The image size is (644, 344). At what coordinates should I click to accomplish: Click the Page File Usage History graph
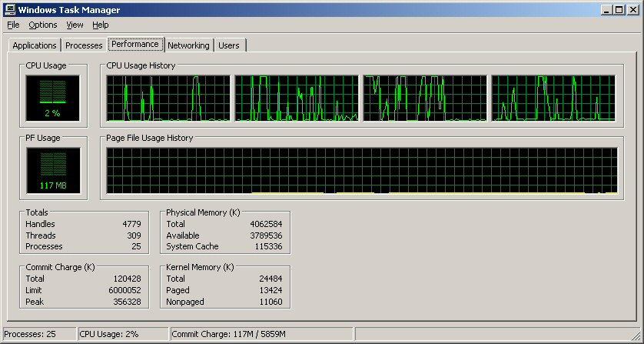(x=361, y=170)
